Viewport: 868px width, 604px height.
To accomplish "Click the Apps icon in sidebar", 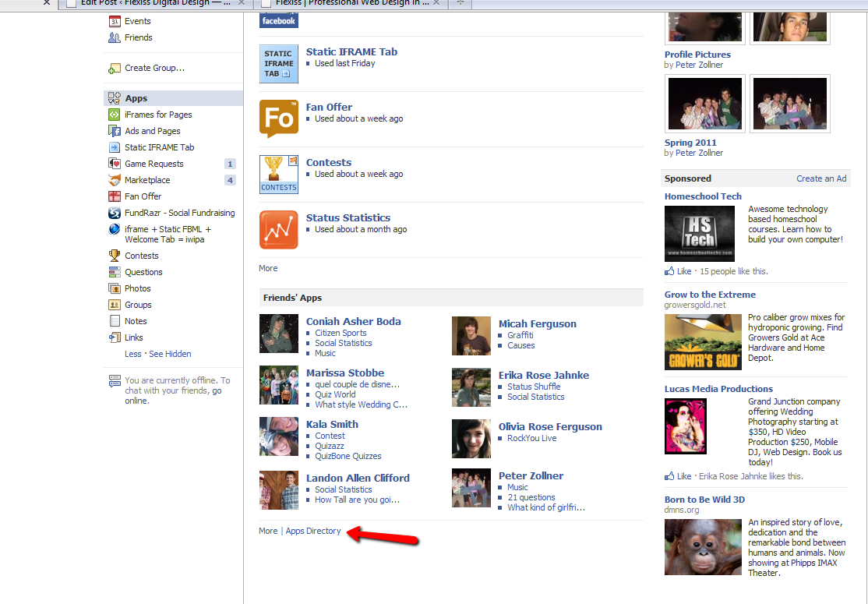I will [x=115, y=98].
